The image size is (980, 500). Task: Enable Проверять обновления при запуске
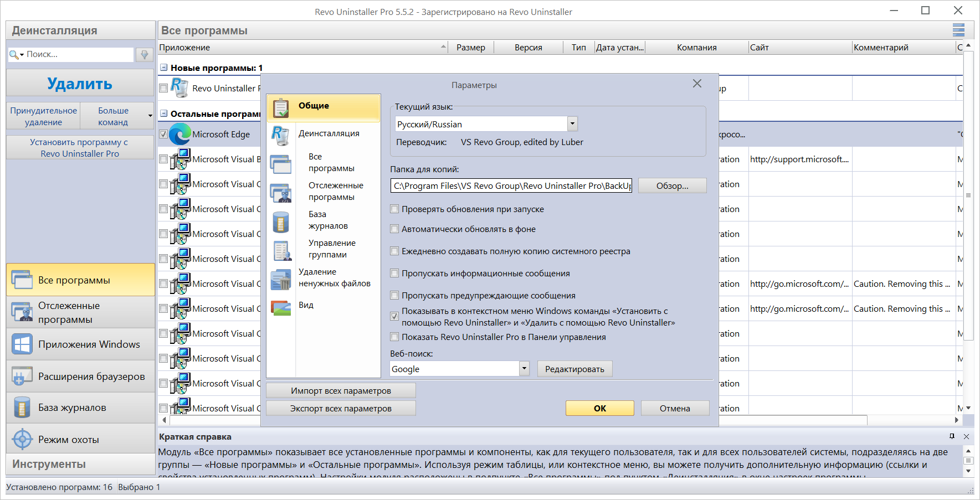[394, 209]
